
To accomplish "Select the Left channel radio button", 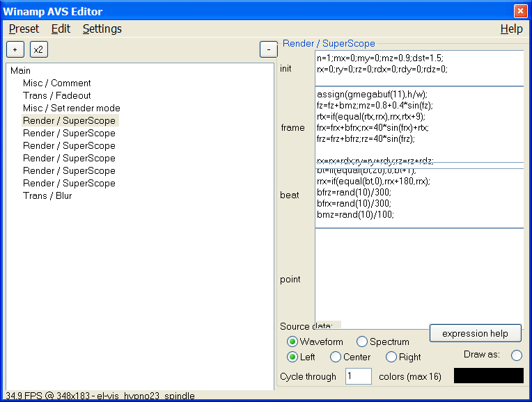I will click(x=292, y=357).
